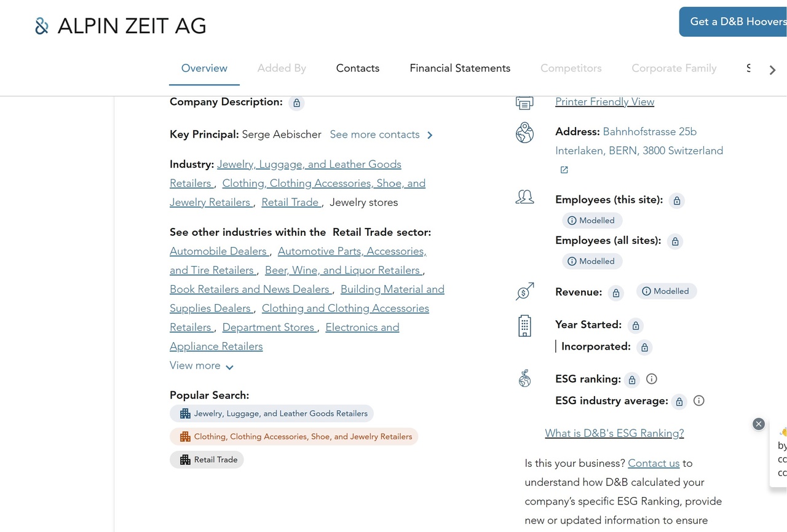
Task: Click the lock icon beside Company Description
Action: pyautogui.click(x=296, y=103)
